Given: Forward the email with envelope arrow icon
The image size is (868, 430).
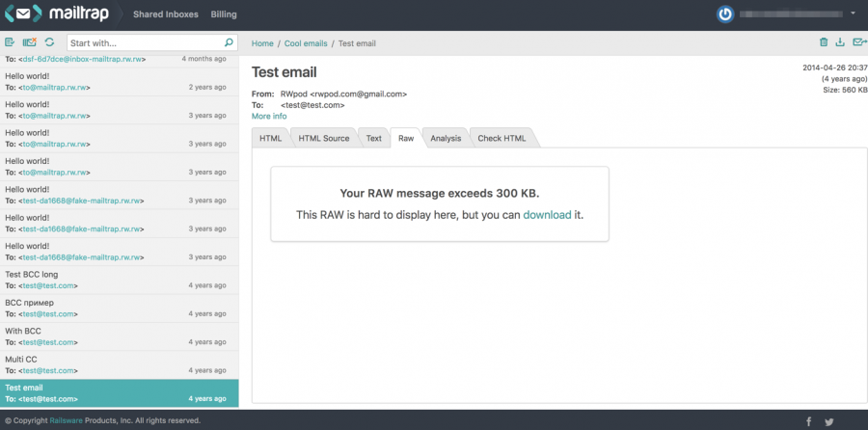Looking at the screenshot, I should point(859,42).
